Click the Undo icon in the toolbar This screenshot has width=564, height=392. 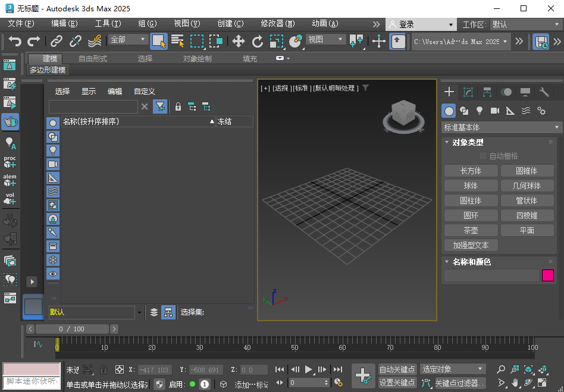(15, 41)
